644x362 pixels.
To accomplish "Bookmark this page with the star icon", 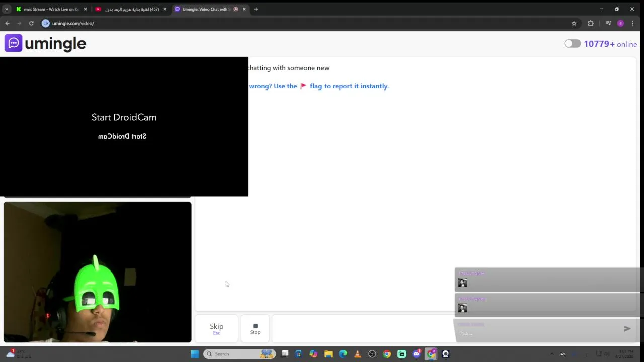I will 574,23.
